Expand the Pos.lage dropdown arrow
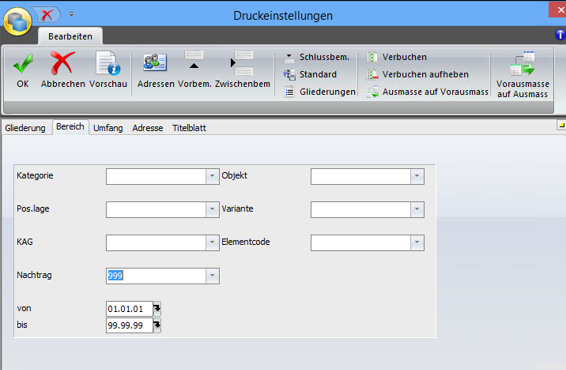566x370 pixels. (212, 209)
